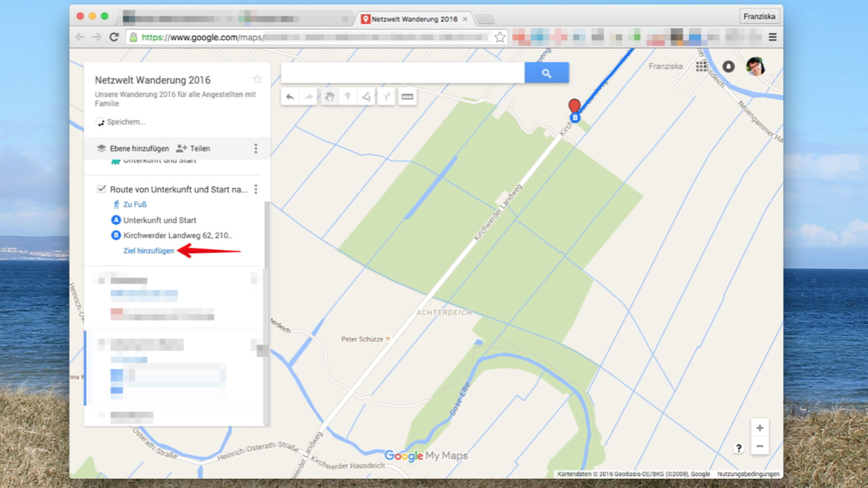This screenshot has height=488, width=868.
Task: Click into the map search field
Action: (403, 73)
